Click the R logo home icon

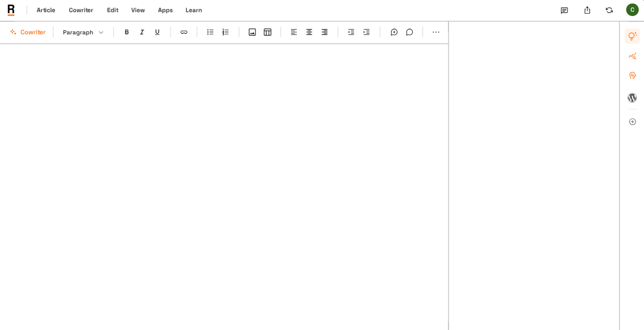(x=11, y=10)
